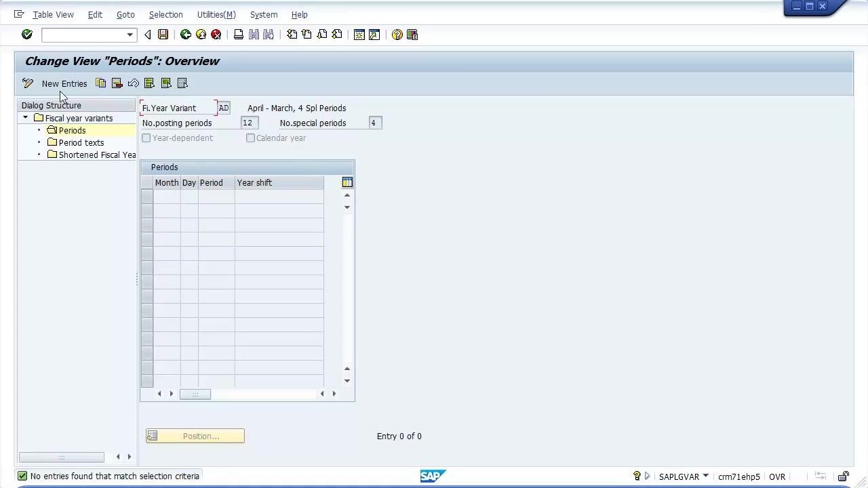The width and height of the screenshot is (868, 488).
Task: Click the Create New Session icon
Action: click(x=359, y=35)
